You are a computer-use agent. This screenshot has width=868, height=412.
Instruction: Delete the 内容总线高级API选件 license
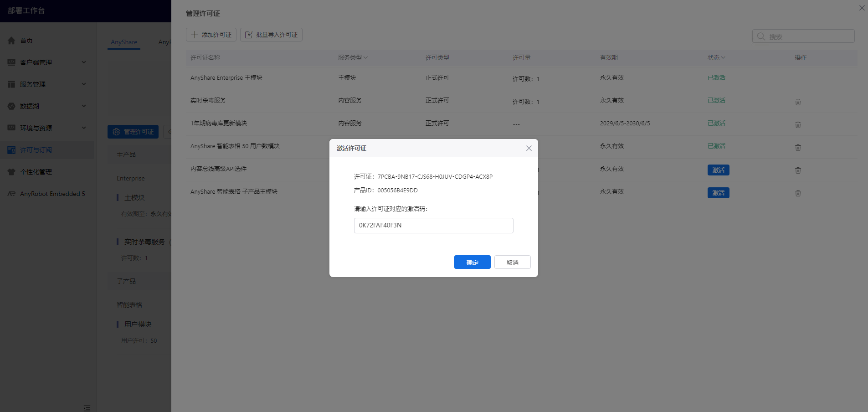pyautogui.click(x=798, y=170)
